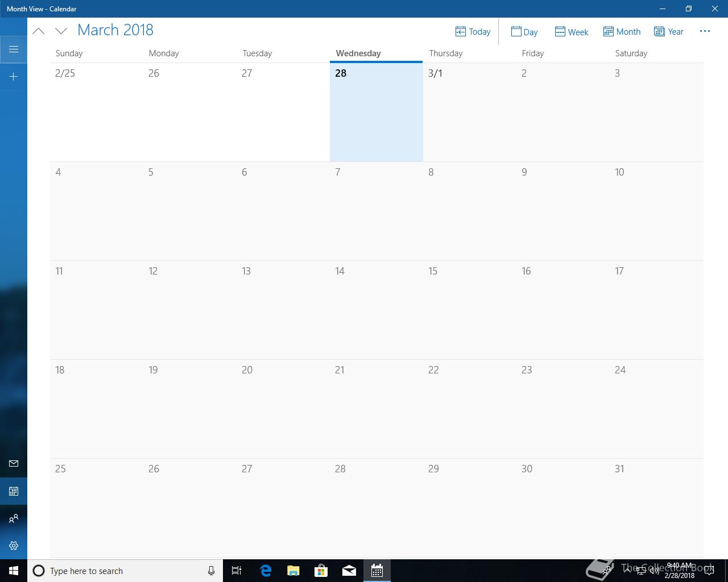Screen dimensions: 728x582
Task: Open the more options ellipsis menu
Action: coord(705,31)
